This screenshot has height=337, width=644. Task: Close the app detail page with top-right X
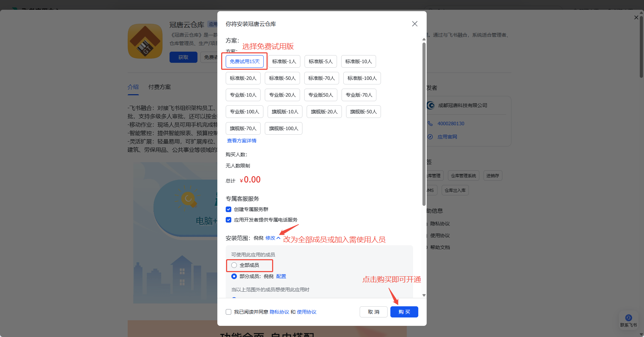636,17
